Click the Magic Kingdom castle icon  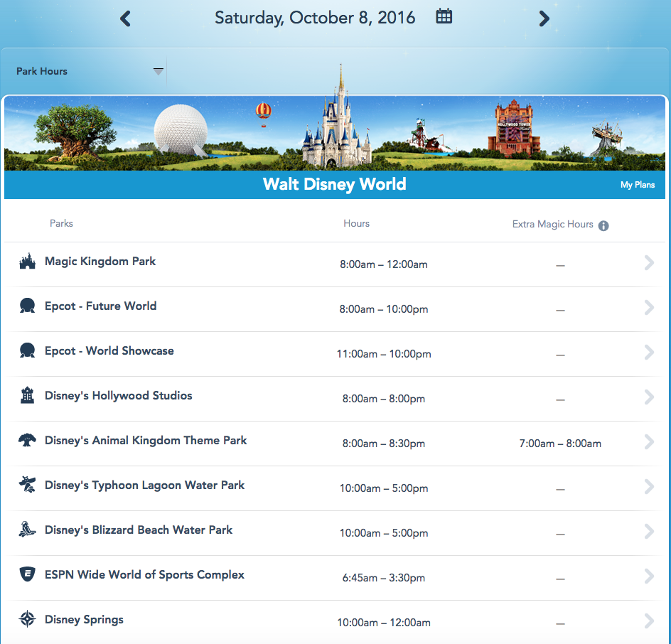pyautogui.click(x=27, y=262)
